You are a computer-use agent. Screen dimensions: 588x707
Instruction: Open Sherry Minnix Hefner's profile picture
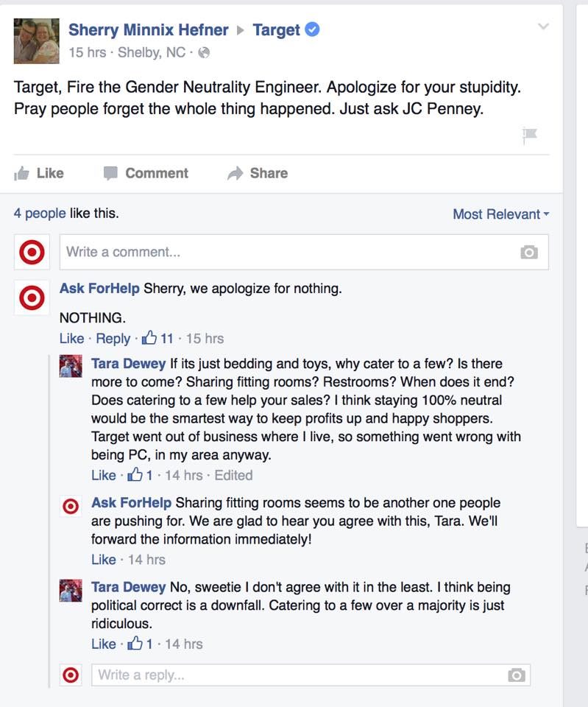pos(37,41)
